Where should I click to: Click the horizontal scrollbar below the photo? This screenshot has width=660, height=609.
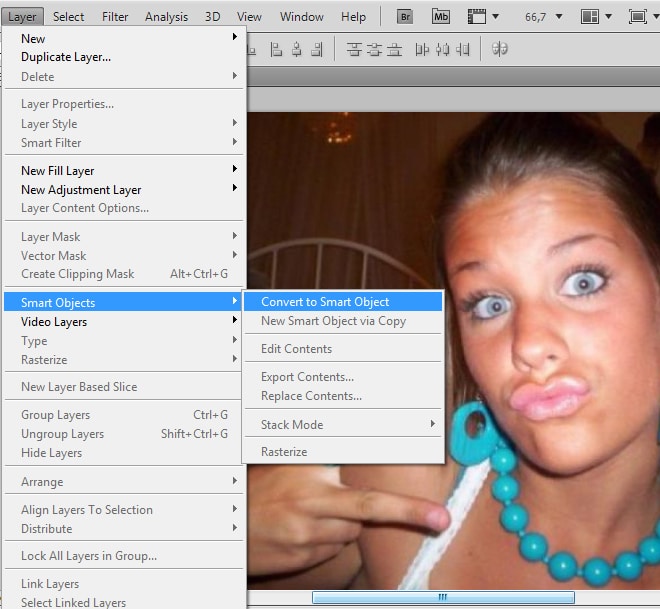tap(443, 598)
